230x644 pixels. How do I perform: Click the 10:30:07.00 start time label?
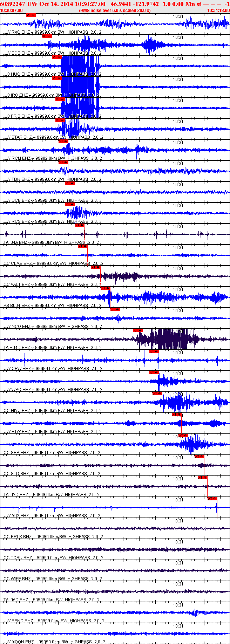pos(11,11)
